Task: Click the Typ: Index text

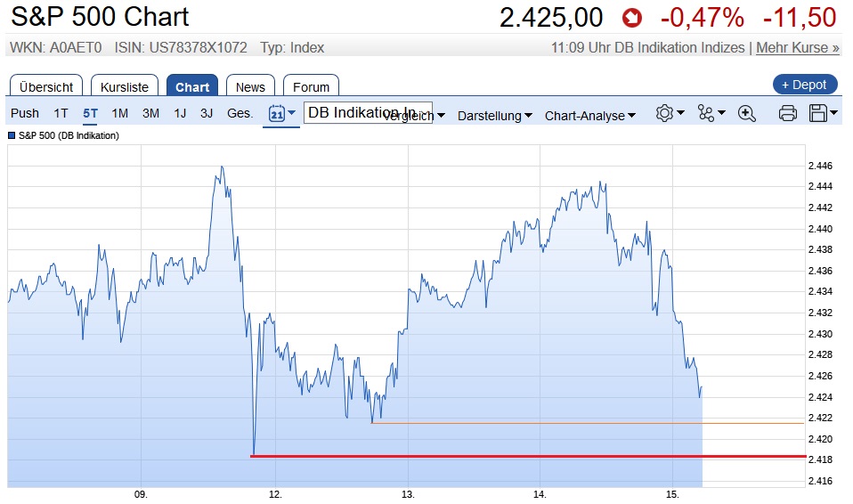Action: point(292,48)
